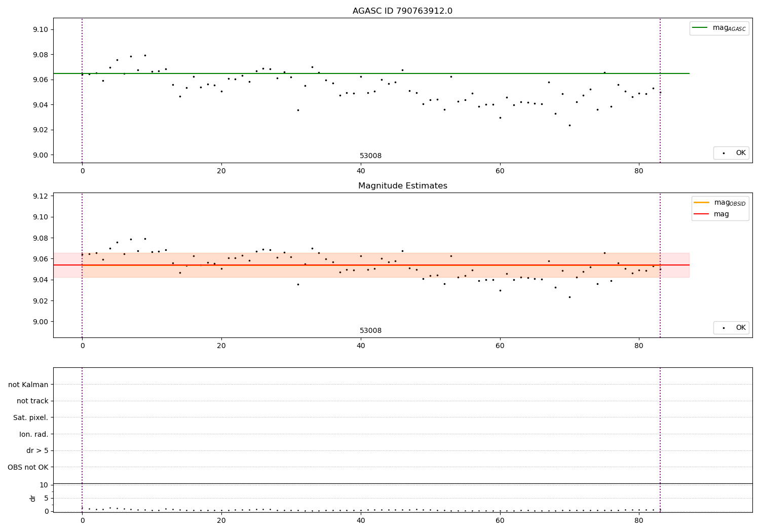The image size is (760, 532).
Task: Click the "80" x-tick under the bottom plot
Action: (639, 520)
